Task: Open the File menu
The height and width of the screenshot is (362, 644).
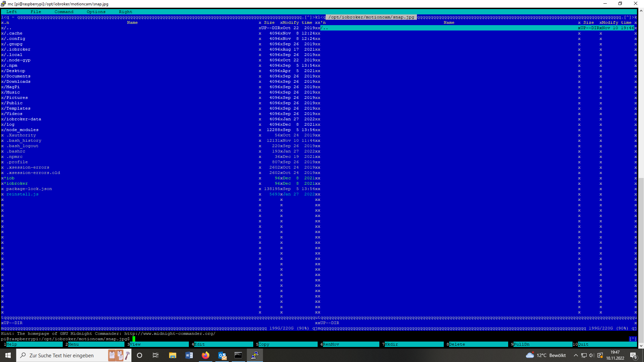Action: (x=36, y=12)
